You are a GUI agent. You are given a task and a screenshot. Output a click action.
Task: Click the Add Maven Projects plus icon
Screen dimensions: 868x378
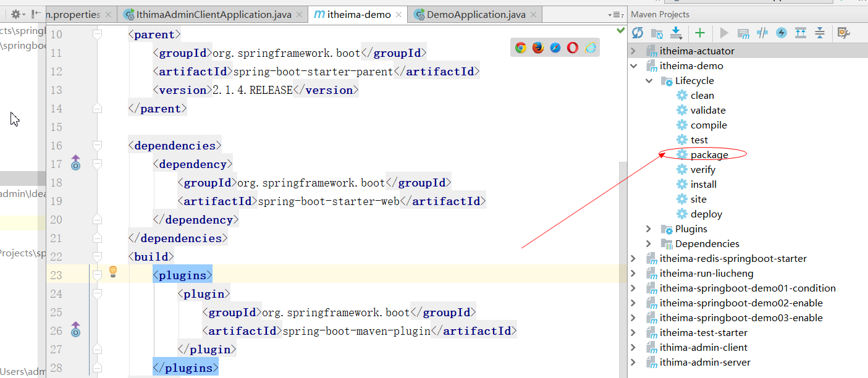699,33
